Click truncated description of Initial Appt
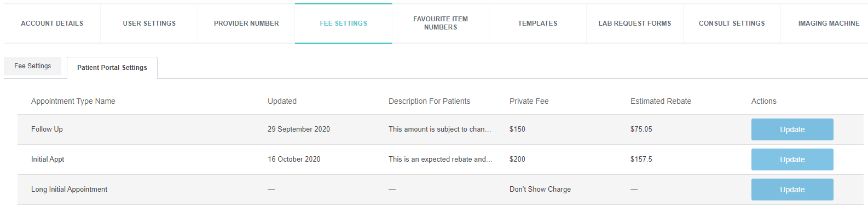The height and width of the screenshot is (207, 868). coord(441,159)
